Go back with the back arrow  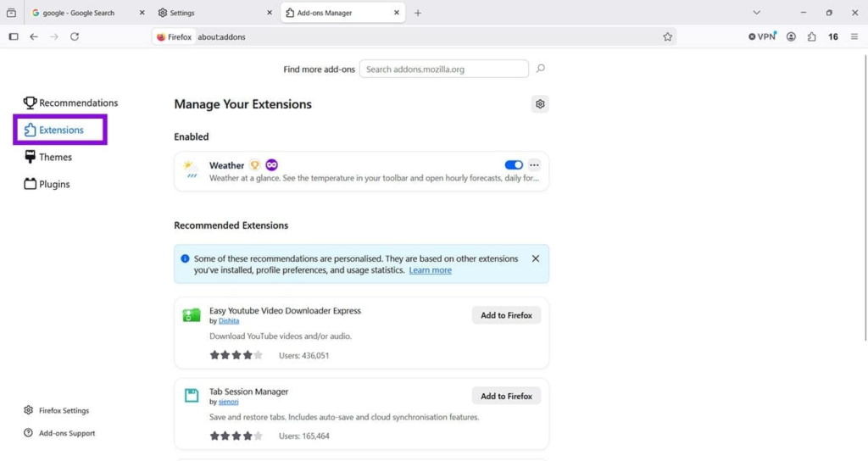coord(34,36)
